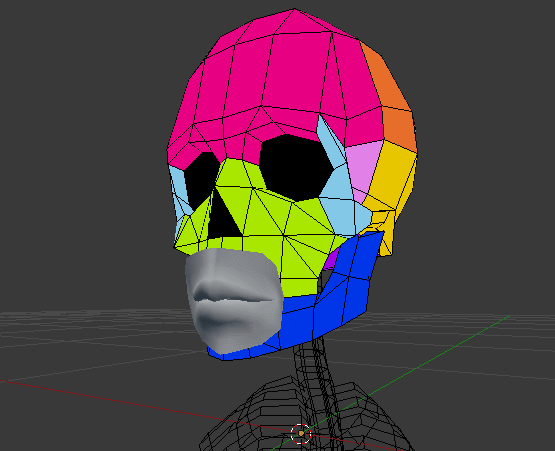
Task: Select the small purple face near jaw hinge
Action: point(332,259)
